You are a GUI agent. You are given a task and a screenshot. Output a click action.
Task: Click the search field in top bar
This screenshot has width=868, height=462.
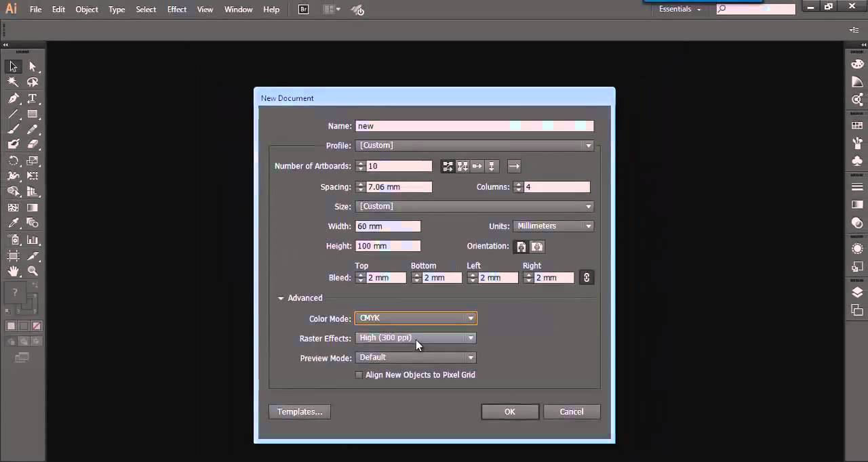click(756, 9)
